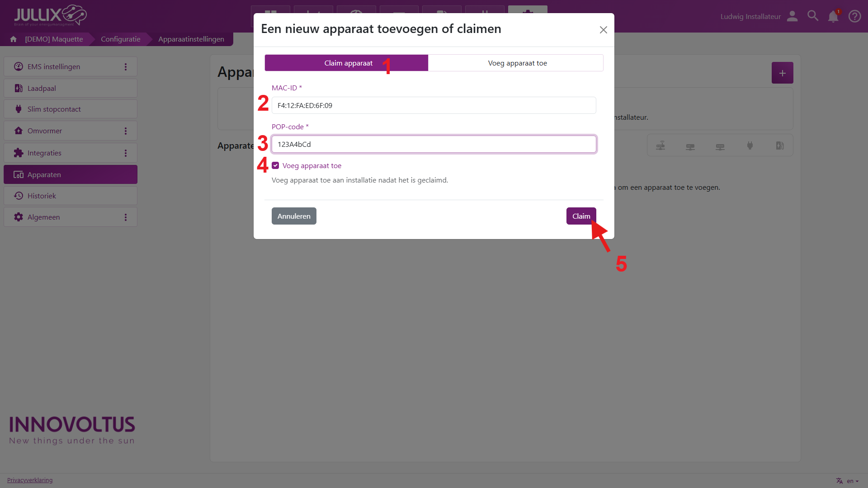Click the plus button to add device
The image size is (868, 488).
[782, 73]
